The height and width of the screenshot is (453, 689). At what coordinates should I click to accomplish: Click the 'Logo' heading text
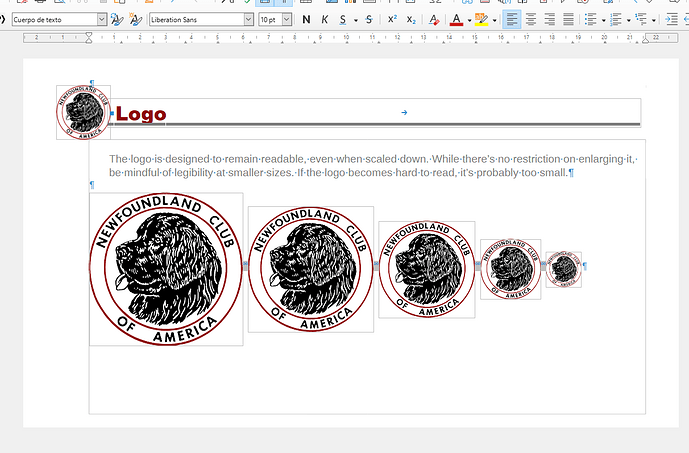[x=141, y=114]
